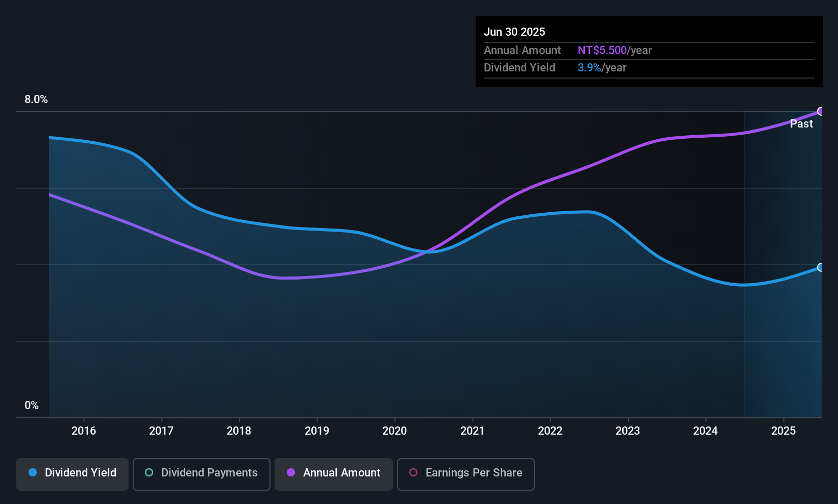Click the Dividend Yield tooltip row label
Screen dimensions: 838x504
coord(520,68)
